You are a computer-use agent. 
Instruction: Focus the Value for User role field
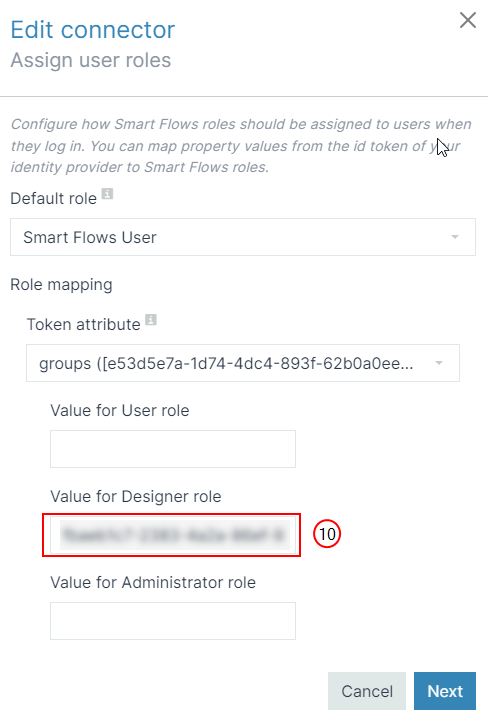[x=173, y=449]
